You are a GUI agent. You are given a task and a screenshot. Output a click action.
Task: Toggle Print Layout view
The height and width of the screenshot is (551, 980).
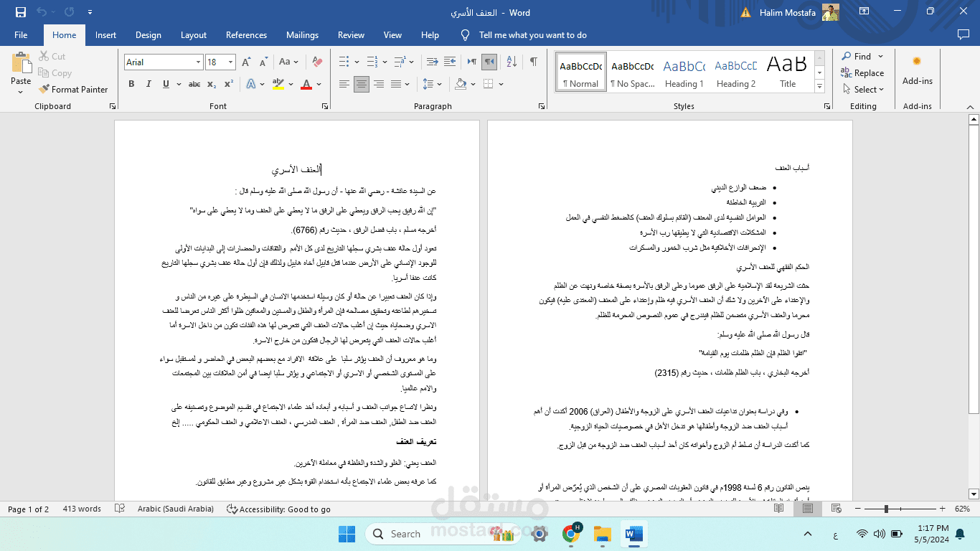click(808, 509)
